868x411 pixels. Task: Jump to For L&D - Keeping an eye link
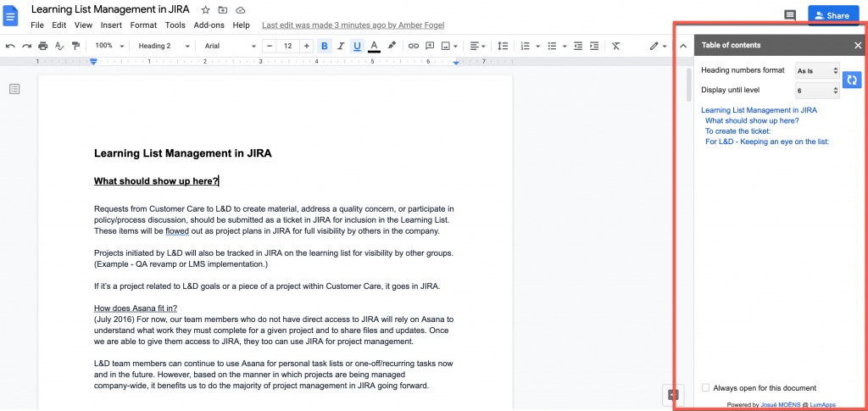point(766,142)
